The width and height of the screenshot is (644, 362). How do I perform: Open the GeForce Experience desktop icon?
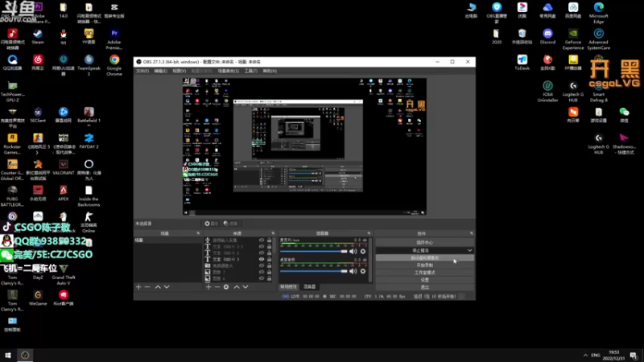pos(573,39)
